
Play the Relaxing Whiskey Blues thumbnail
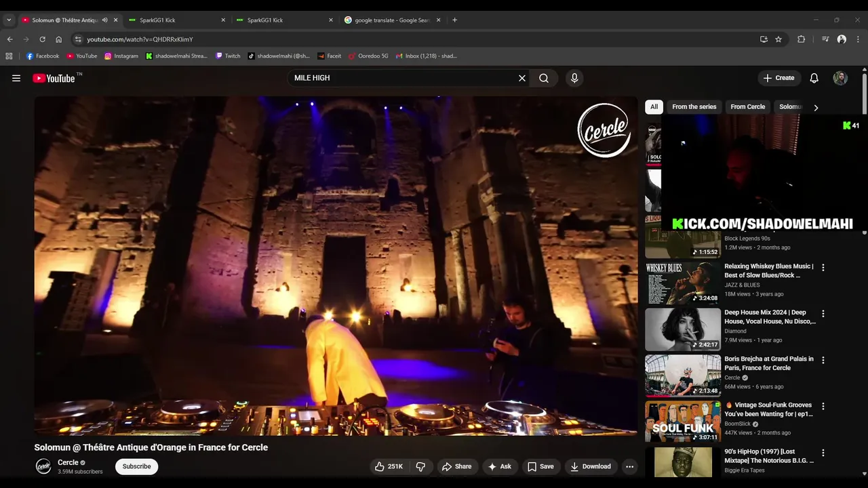[x=683, y=283]
